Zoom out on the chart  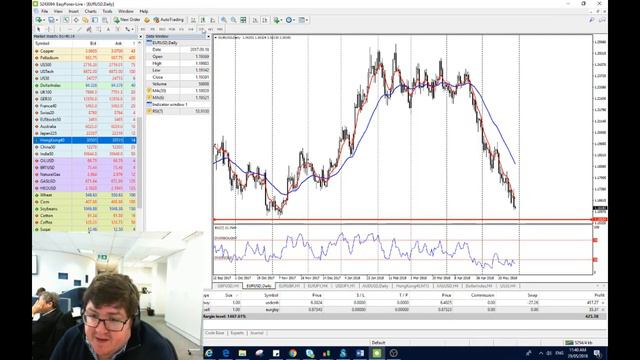coord(233,20)
